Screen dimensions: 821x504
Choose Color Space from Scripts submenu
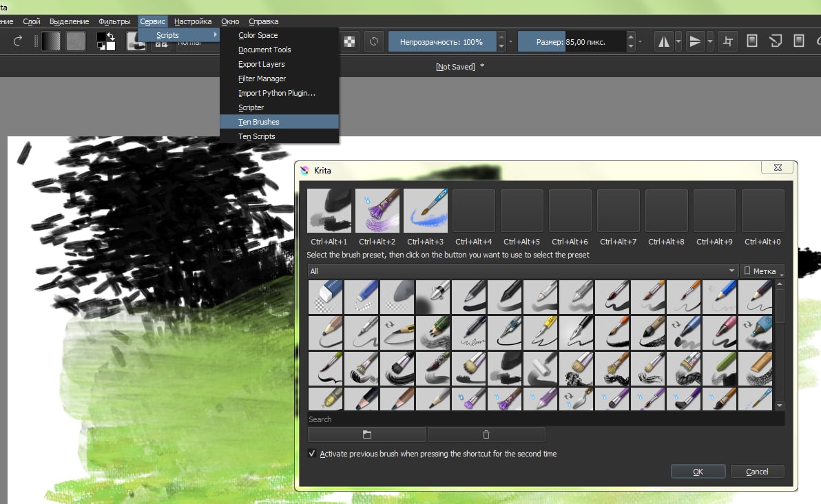279,35
